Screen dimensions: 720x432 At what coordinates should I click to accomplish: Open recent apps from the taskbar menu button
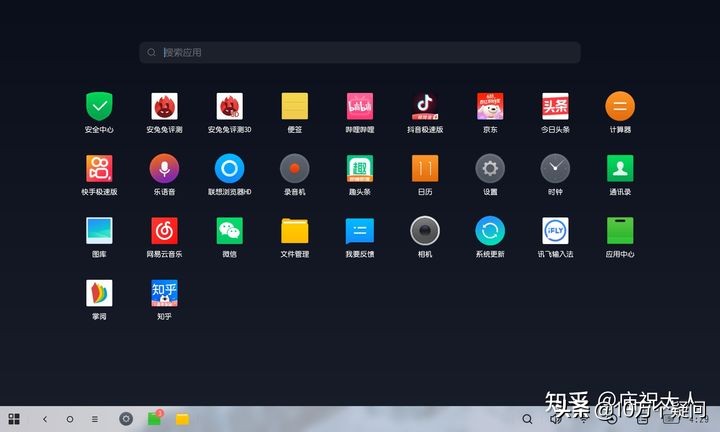tap(95, 419)
